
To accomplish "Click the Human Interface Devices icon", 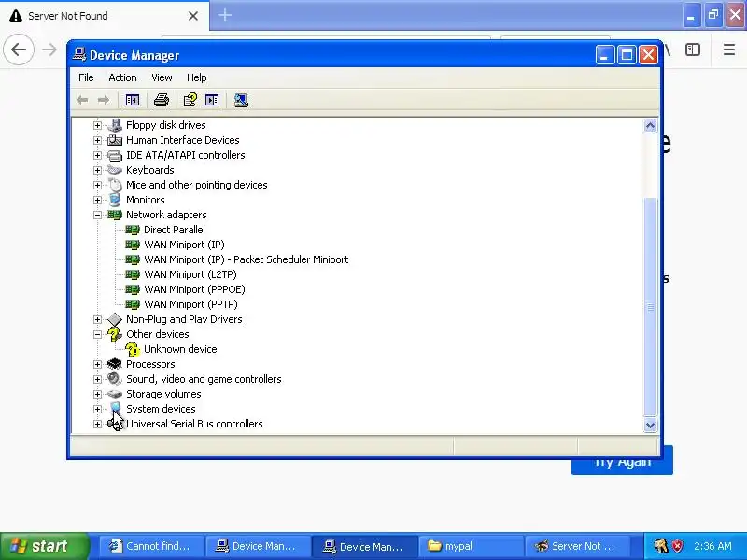I will 114,140.
